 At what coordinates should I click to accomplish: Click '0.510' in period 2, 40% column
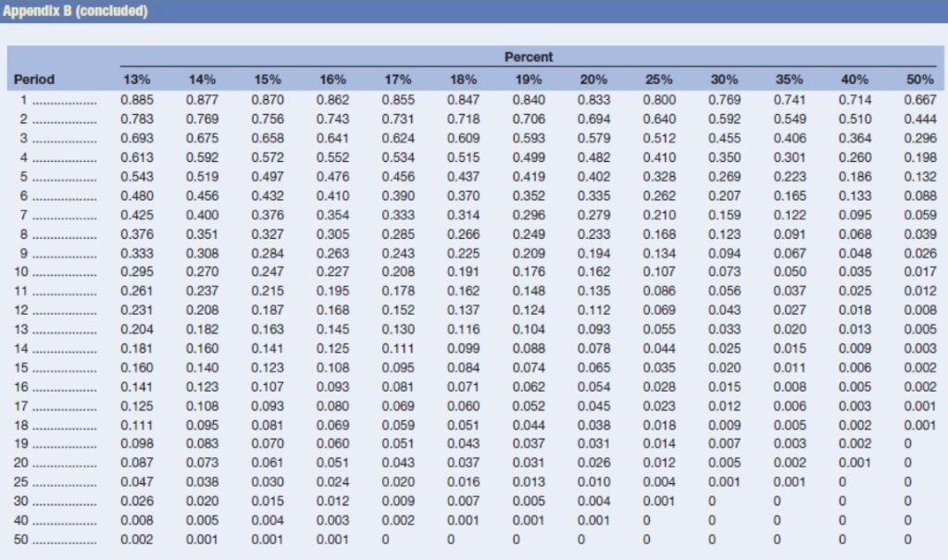[854, 119]
